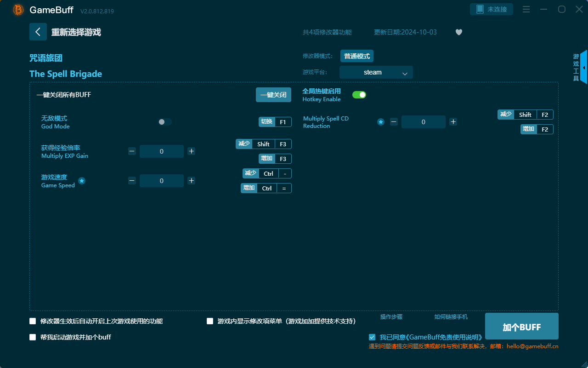Viewport: 588px width, 368px height.
Task: Click the Multiply Spell CD value input field
Action: [423, 122]
